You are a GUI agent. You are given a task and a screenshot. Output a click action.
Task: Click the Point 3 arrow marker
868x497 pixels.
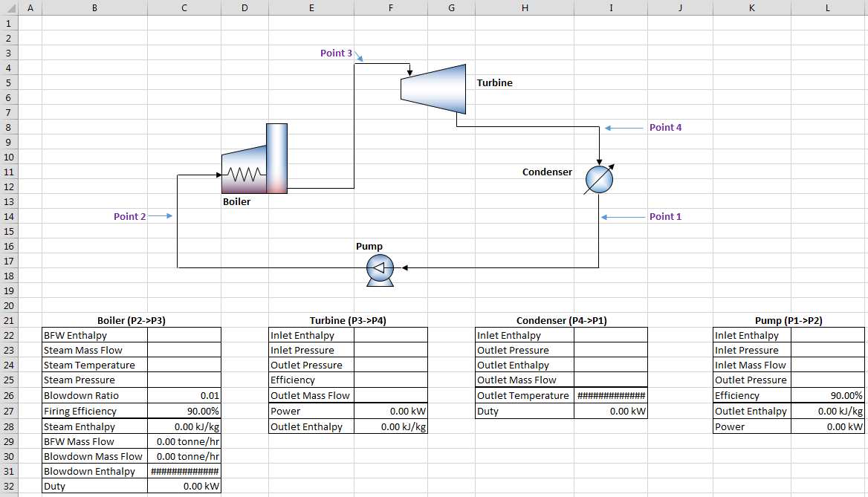[x=359, y=56]
